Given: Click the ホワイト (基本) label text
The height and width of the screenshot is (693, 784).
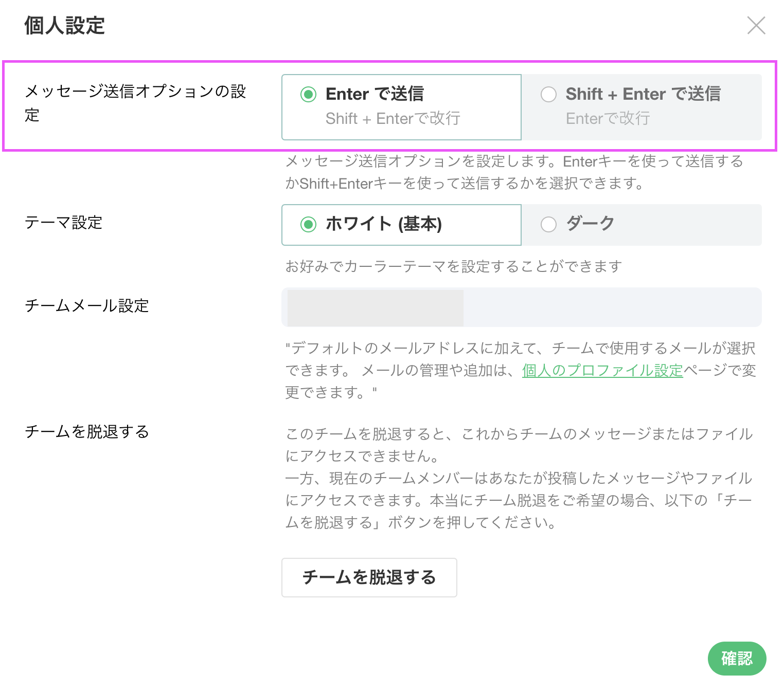Looking at the screenshot, I should tap(383, 224).
